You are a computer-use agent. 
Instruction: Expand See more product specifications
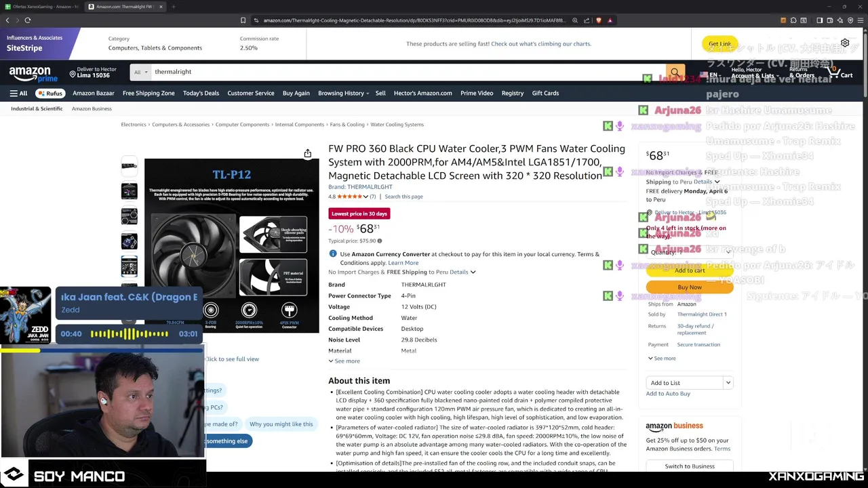tap(344, 361)
